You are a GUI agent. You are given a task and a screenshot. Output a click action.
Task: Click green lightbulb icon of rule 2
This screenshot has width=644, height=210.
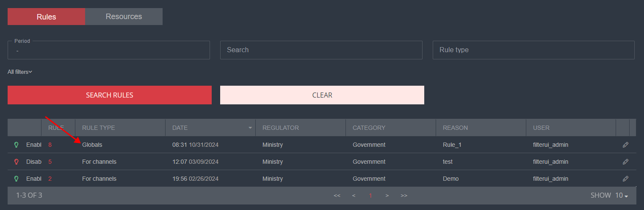pyautogui.click(x=17, y=179)
